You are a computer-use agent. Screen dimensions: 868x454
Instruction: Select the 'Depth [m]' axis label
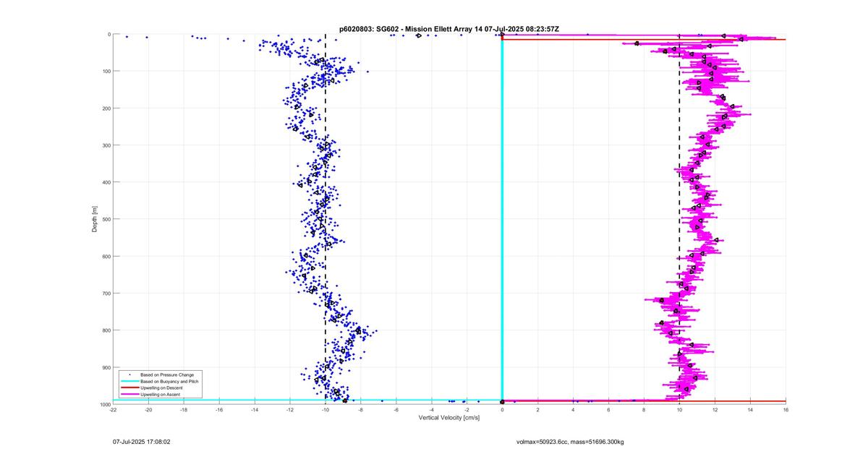point(94,219)
